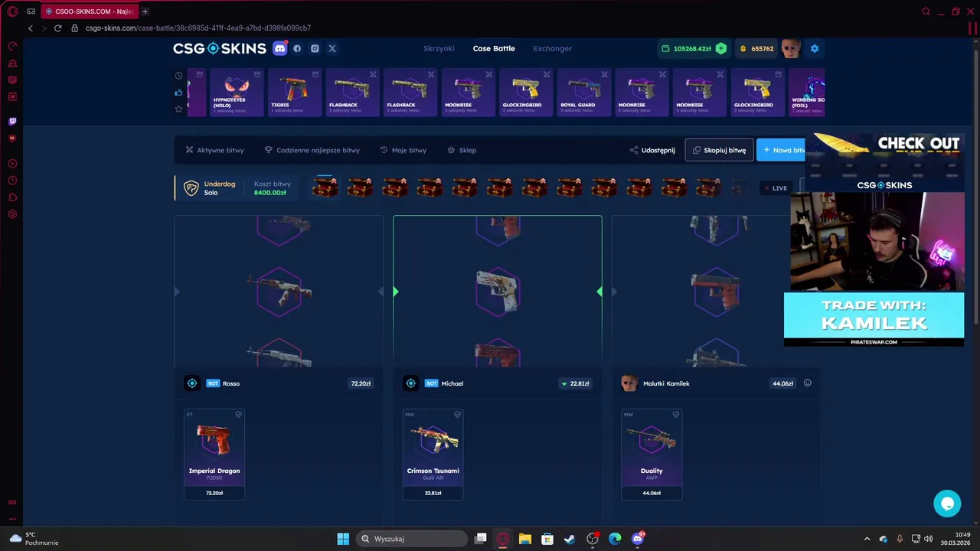Image resolution: width=980 pixels, height=551 pixels.
Task: Click the emoji icon beside Malutki Kamilek
Action: (x=808, y=383)
